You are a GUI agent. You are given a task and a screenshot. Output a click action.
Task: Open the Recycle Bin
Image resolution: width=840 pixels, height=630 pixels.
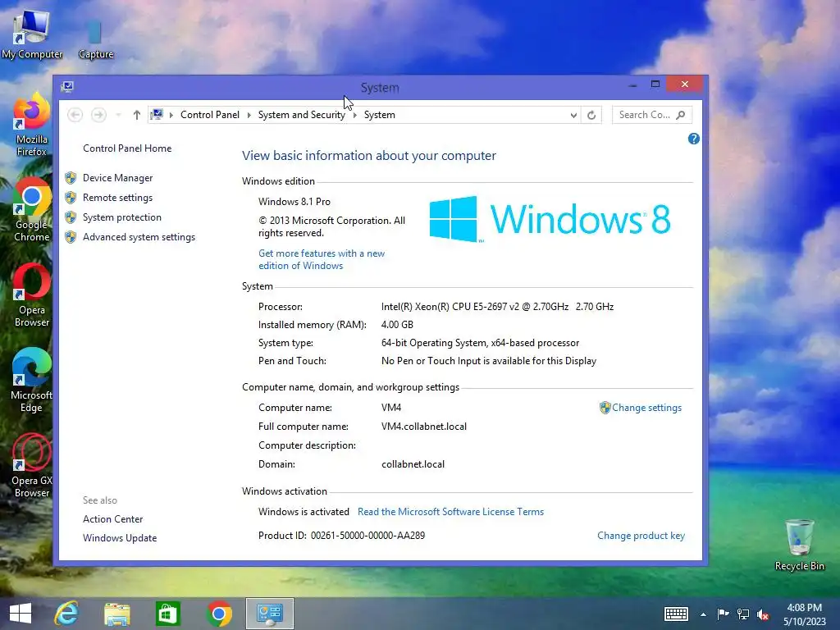[x=799, y=546]
